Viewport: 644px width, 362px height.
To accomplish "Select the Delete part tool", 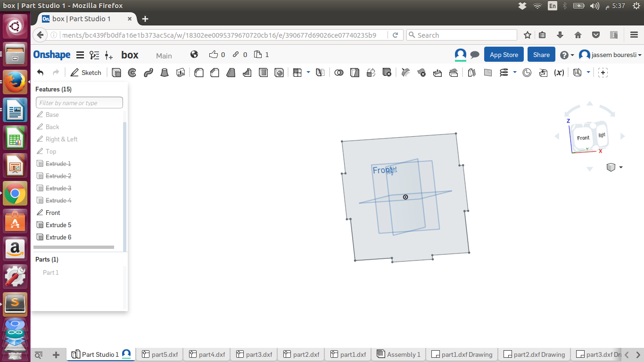I will pyautogui.click(x=387, y=73).
